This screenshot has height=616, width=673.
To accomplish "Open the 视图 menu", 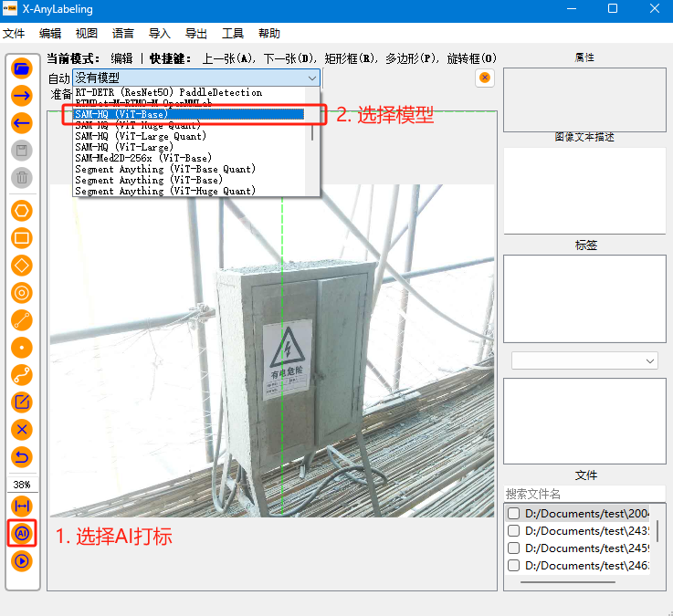I will (x=87, y=34).
